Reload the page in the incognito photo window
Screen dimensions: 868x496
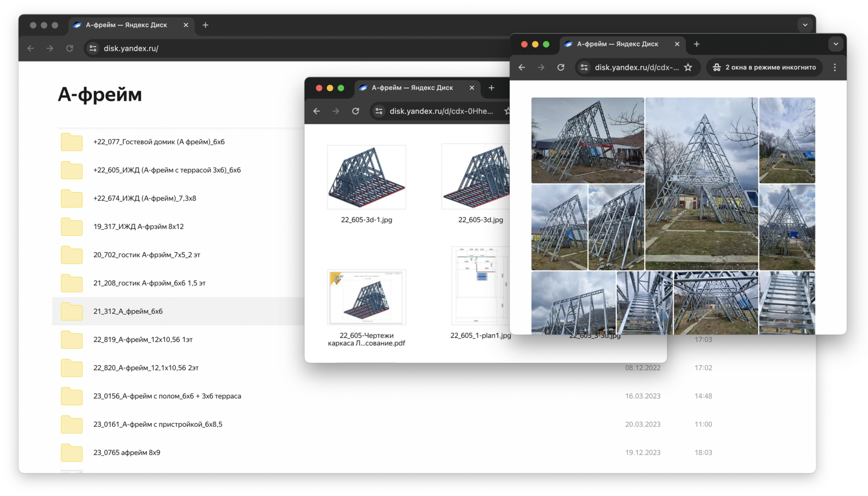pyautogui.click(x=561, y=68)
